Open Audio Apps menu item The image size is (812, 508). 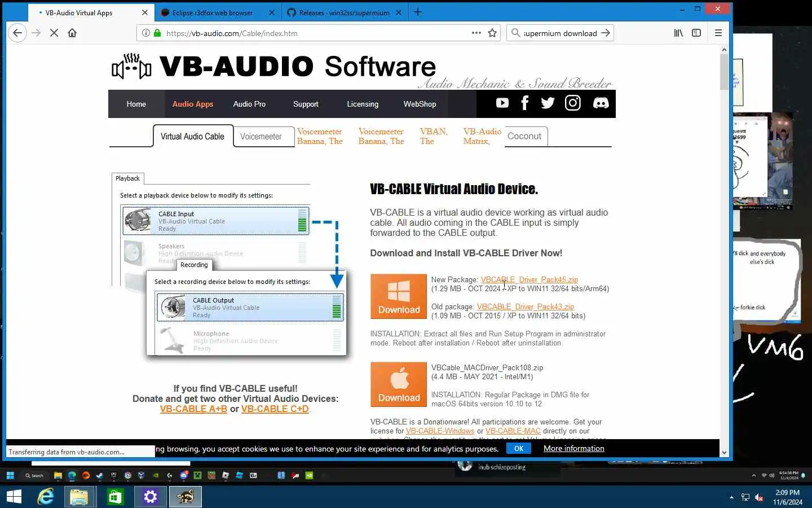click(193, 104)
